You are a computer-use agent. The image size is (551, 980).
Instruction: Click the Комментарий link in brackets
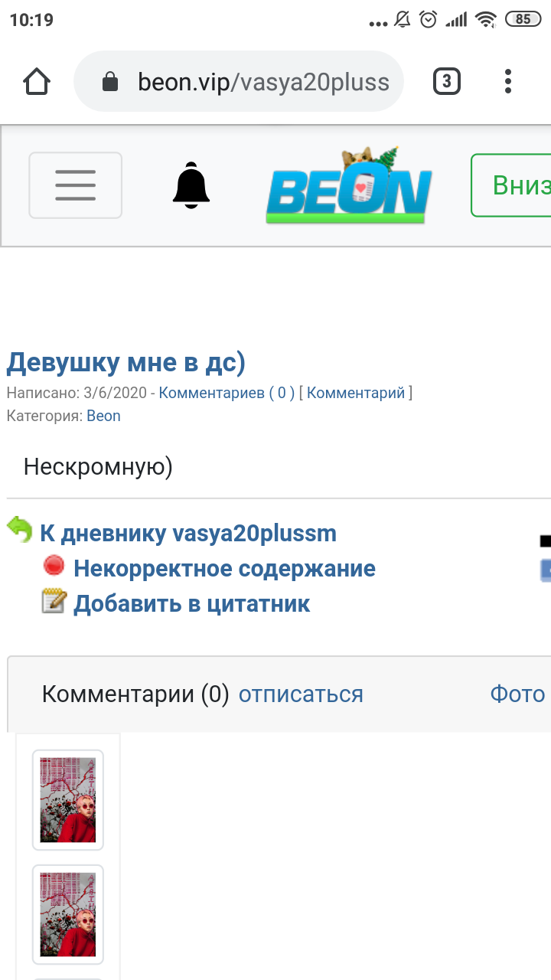355,393
